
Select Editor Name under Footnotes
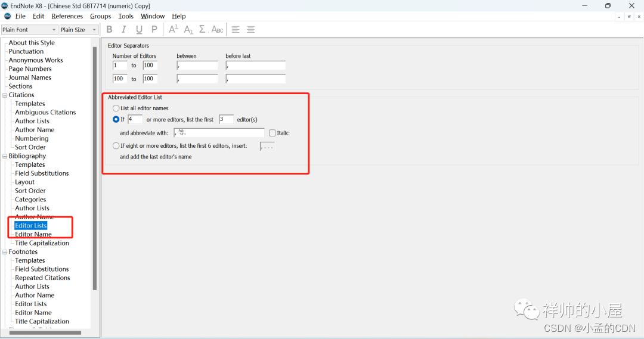point(33,313)
